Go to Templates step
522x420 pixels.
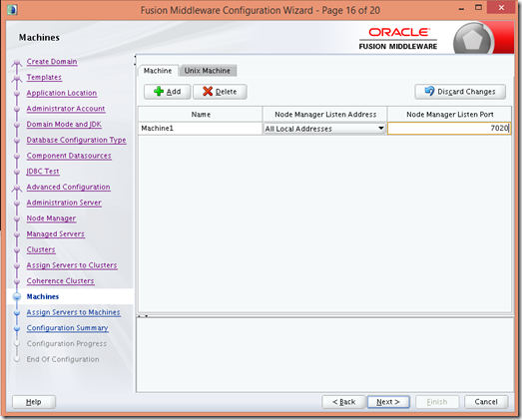[44, 77]
